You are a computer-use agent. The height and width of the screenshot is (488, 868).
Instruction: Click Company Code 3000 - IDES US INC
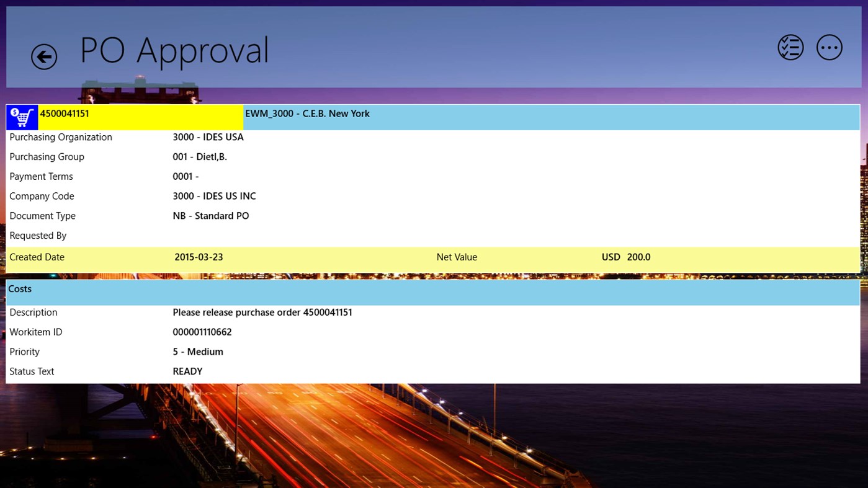tap(213, 195)
